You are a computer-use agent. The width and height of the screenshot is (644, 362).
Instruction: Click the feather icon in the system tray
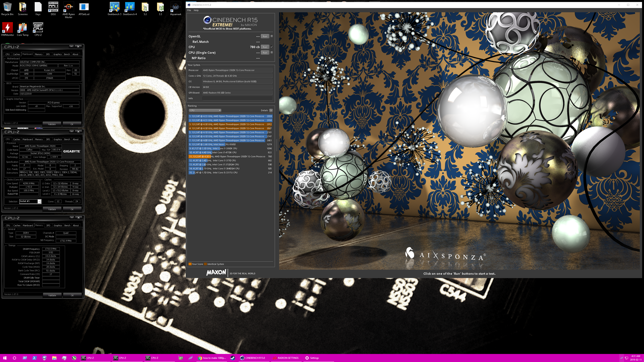(621, 358)
